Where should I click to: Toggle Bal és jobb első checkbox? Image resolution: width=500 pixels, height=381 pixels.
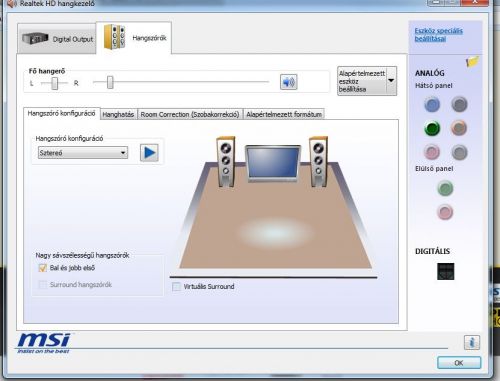tap(43, 268)
